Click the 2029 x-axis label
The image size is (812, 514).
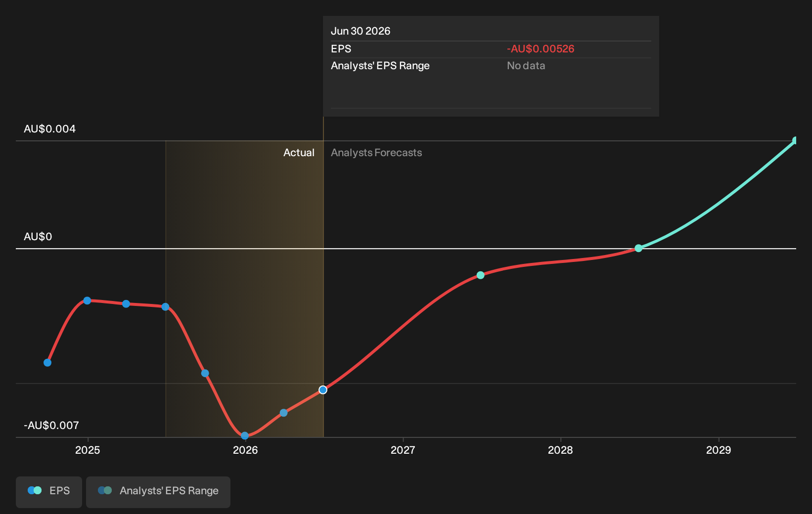tap(719, 450)
